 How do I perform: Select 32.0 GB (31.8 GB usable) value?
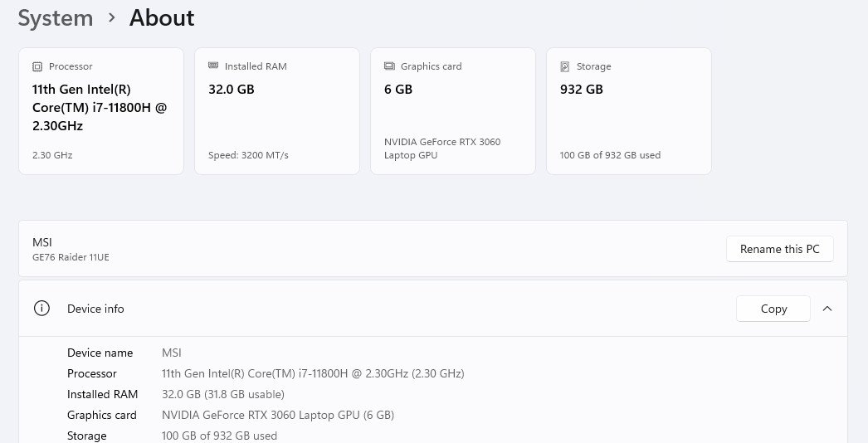pos(223,394)
